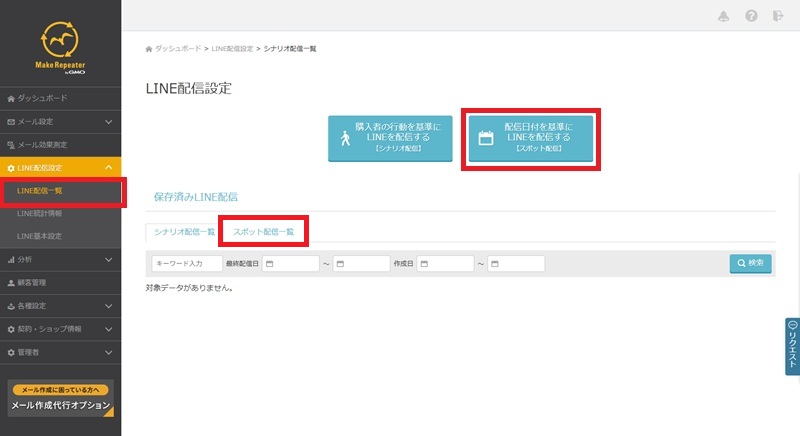Viewport: 800px width, 436px height.
Task: Open 作成日 end date picker
Action: point(516,264)
